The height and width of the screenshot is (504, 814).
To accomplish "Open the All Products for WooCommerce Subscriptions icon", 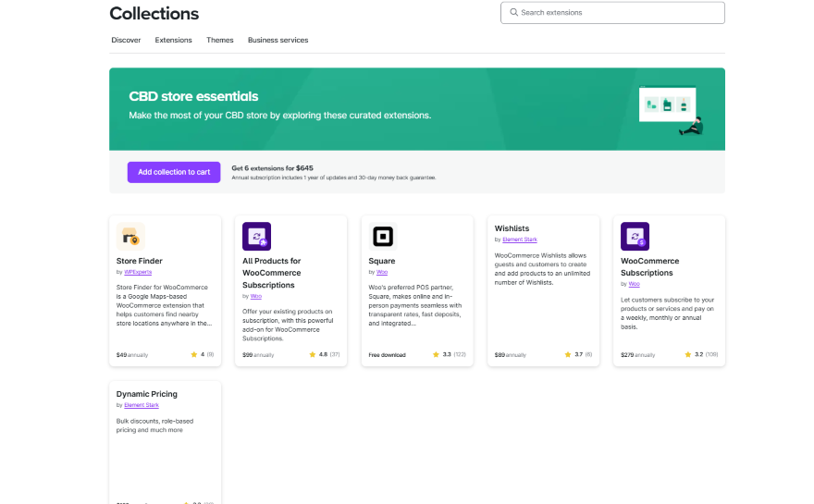I will [256, 237].
